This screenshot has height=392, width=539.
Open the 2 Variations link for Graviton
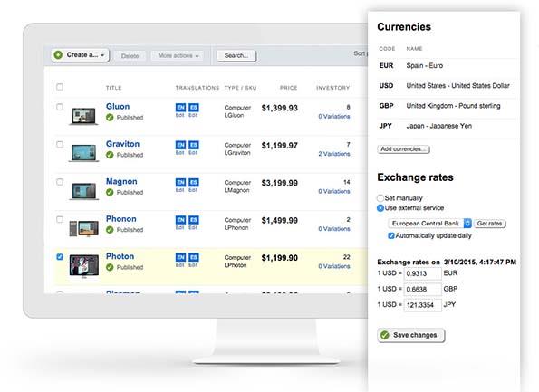pos(333,154)
